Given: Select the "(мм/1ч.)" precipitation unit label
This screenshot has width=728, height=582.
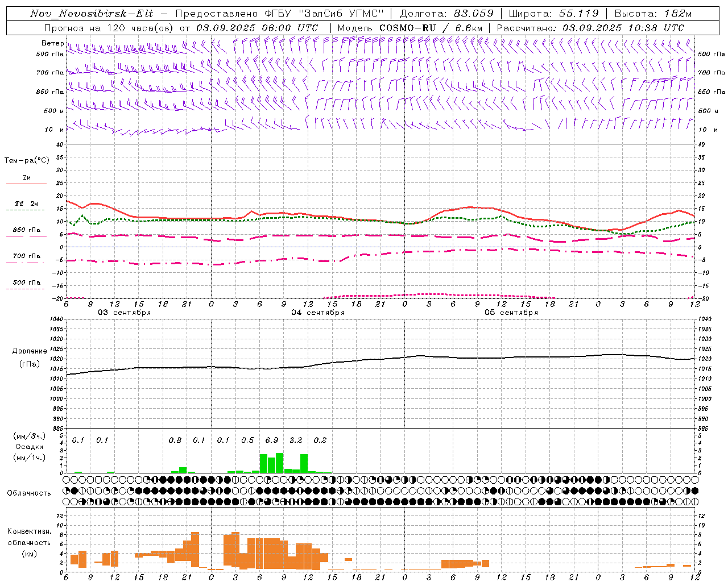Looking at the screenshot, I should point(30,458).
